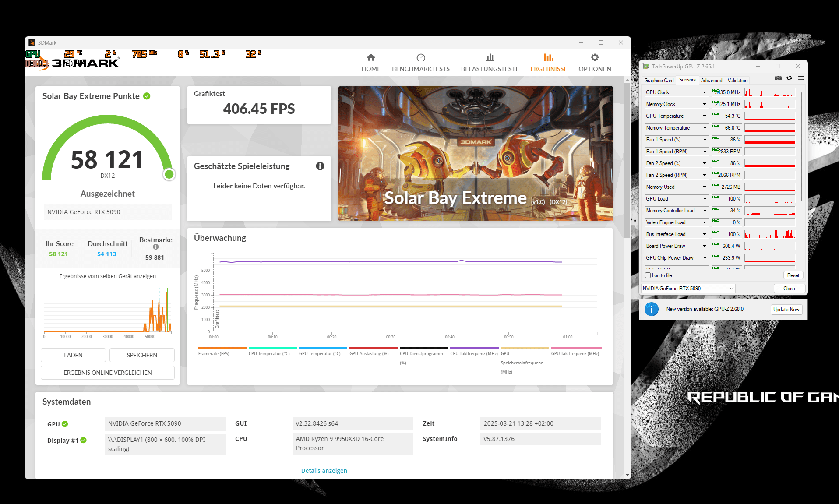Click the GPU-Z title bar app icon

pyautogui.click(x=646, y=67)
